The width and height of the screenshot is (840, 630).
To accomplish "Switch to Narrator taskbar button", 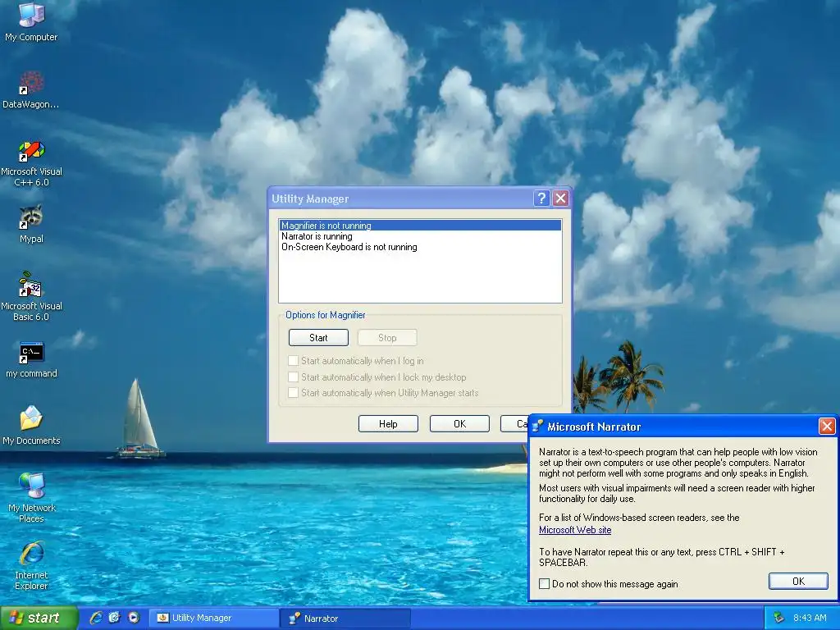I will 345,619.
